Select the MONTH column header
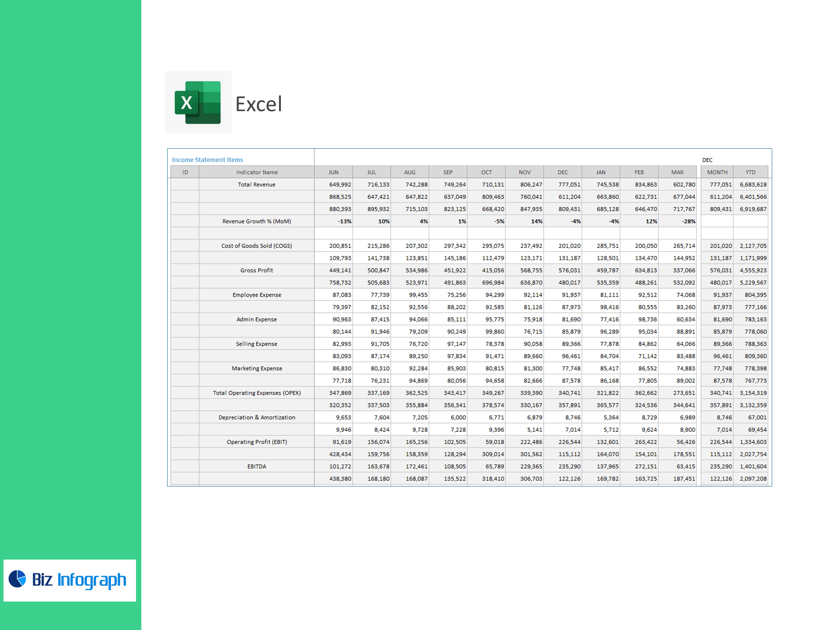The height and width of the screenshot is (630, 840). [x=717, y=172]
